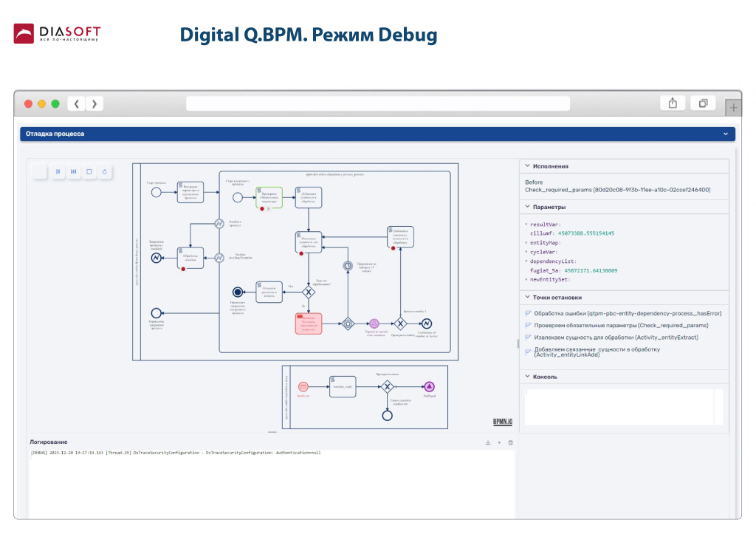Select the Извлекаем сущность для обработки task
Screen dimensions: 756x534
(x=309, y=242)
